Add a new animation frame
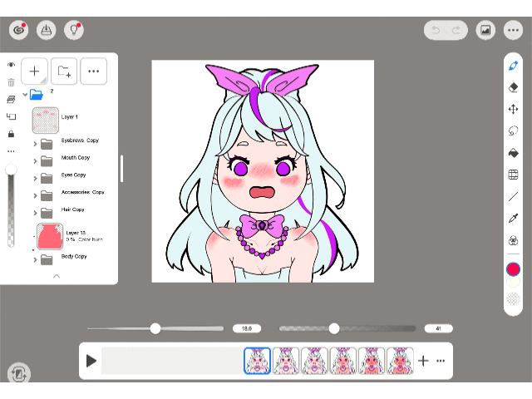 (x=423, y=361)
